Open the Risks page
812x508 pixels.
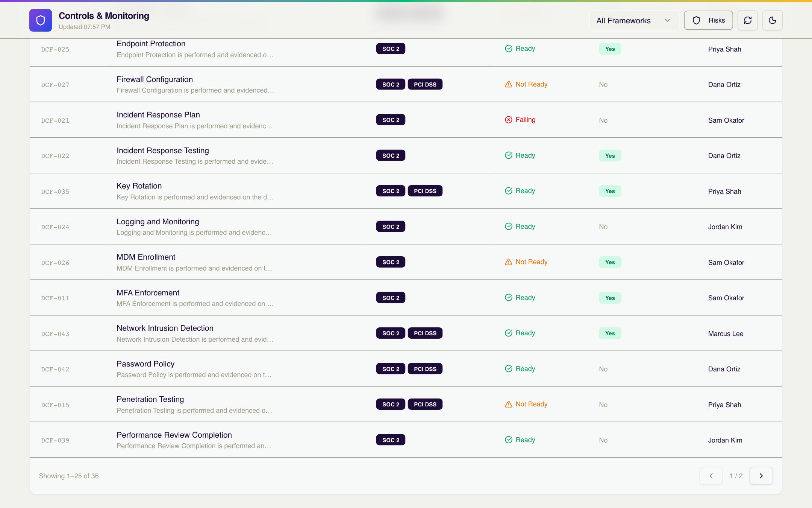coord(708,20)
